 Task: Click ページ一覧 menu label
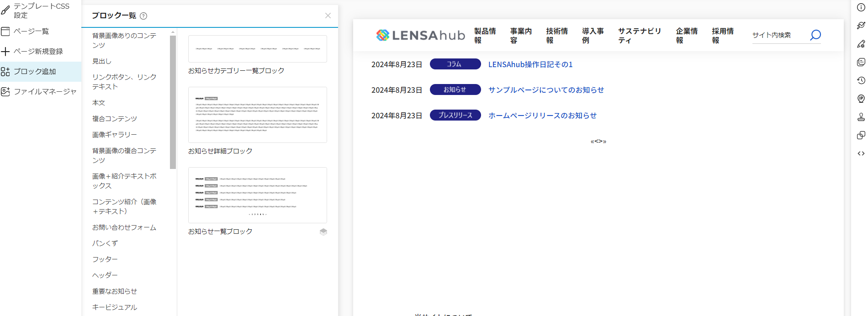(x=32, y=31)
